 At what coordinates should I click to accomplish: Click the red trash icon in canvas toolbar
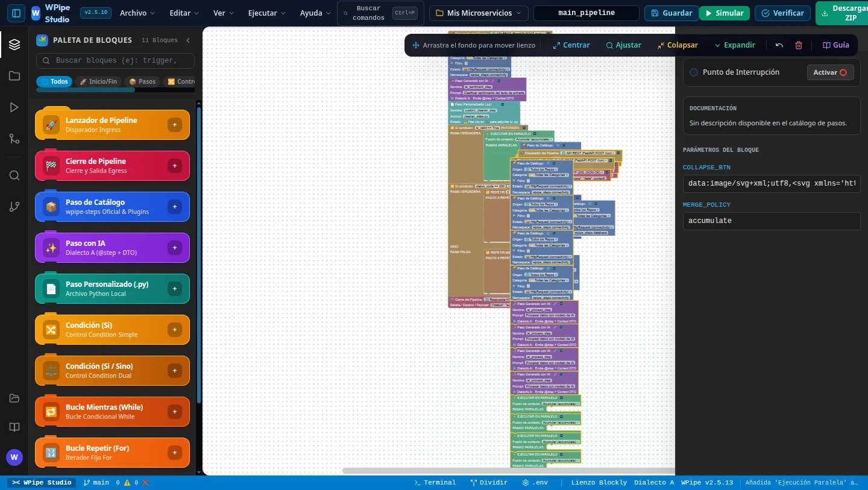click(799, 45)
